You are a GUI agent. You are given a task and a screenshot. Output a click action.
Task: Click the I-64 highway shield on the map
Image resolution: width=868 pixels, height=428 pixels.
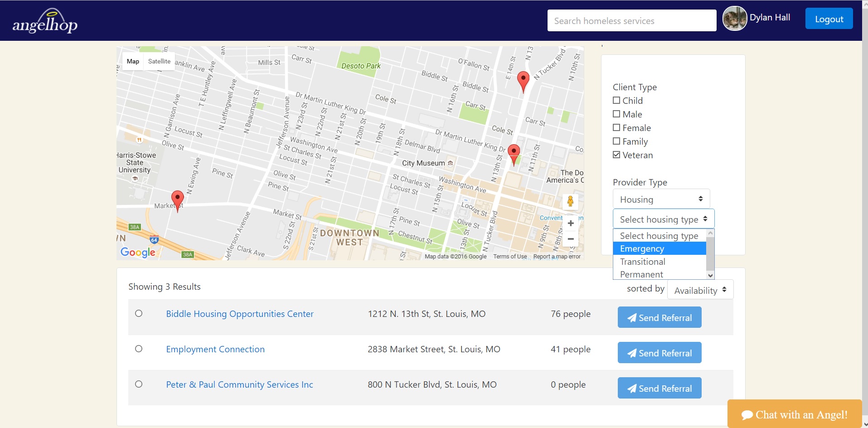154,239
